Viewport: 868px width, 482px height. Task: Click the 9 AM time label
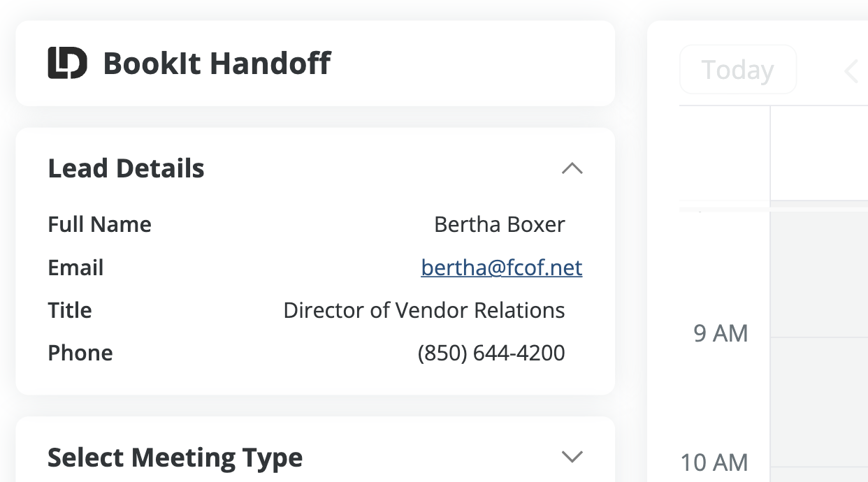point(720,334)
